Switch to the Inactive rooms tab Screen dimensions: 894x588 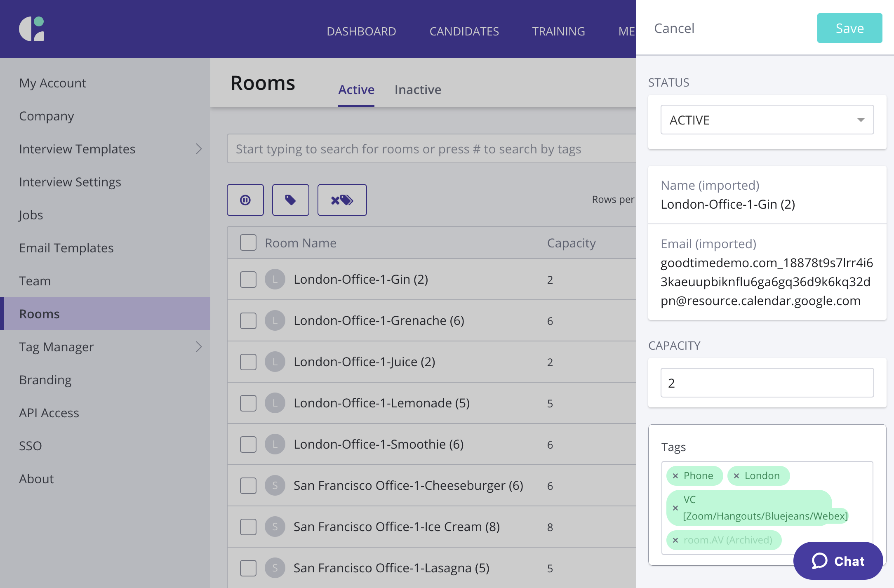pyautogui.click(x=418, y=89)
